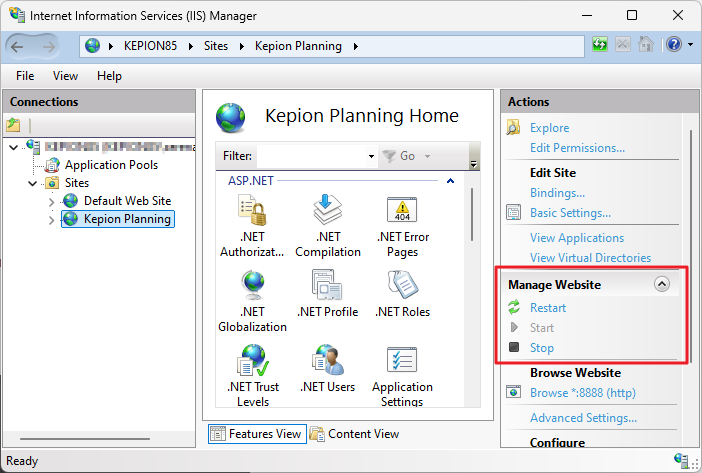Click the Go filter button

(x=400, y=156)
